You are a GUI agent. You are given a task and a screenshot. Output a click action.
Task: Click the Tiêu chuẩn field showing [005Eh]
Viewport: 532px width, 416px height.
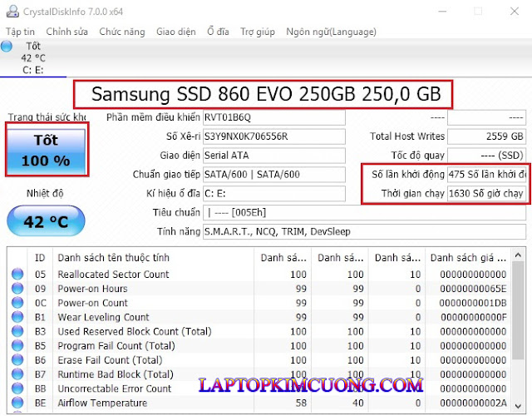pos(364,213)
